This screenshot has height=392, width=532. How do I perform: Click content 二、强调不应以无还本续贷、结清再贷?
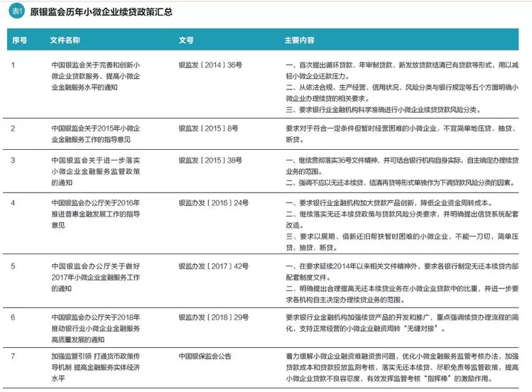[401, 183]
